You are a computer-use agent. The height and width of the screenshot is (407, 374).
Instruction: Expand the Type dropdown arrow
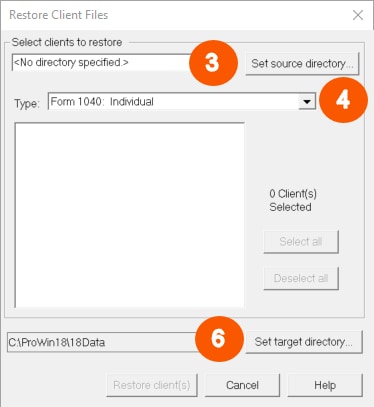coord(307,102)
